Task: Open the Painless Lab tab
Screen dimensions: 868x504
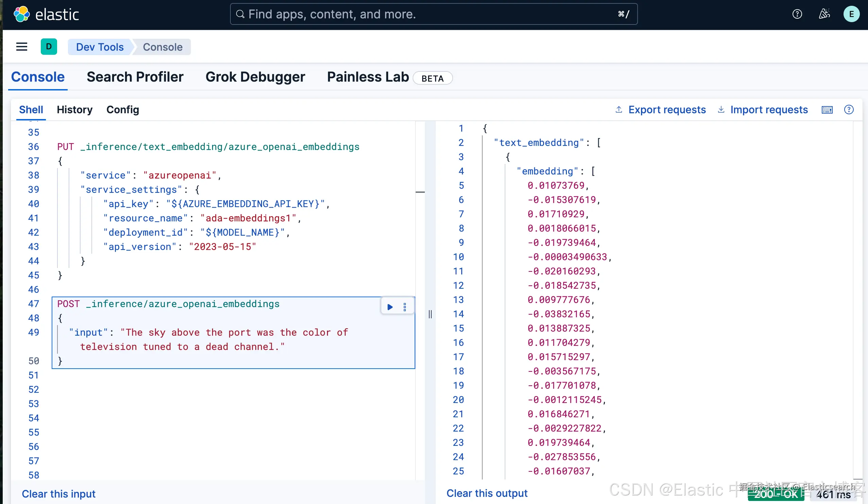Action: [368, 77]
